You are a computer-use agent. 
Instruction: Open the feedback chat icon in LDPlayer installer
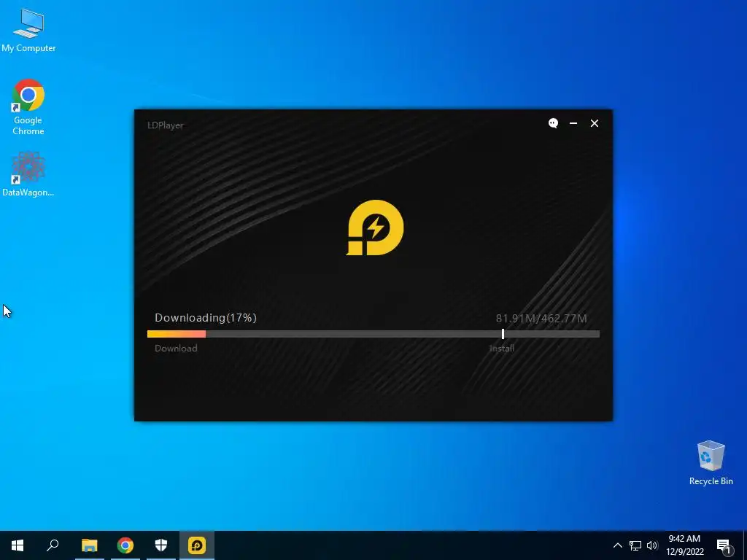point(553,123)
